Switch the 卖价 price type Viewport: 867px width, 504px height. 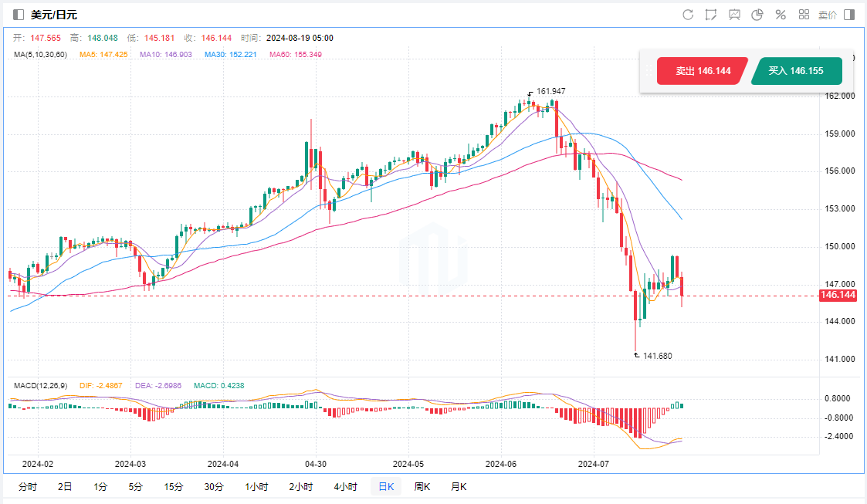click(x=827, y=15)
